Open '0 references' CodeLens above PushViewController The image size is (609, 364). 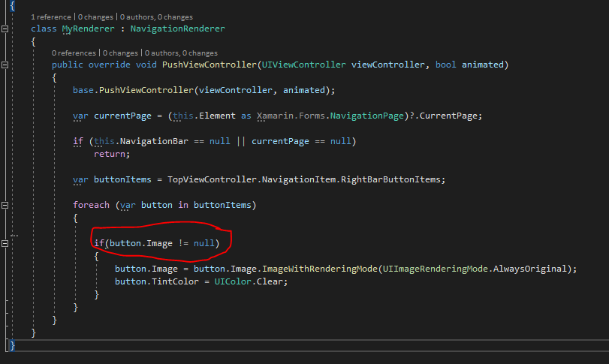[74, 53]
